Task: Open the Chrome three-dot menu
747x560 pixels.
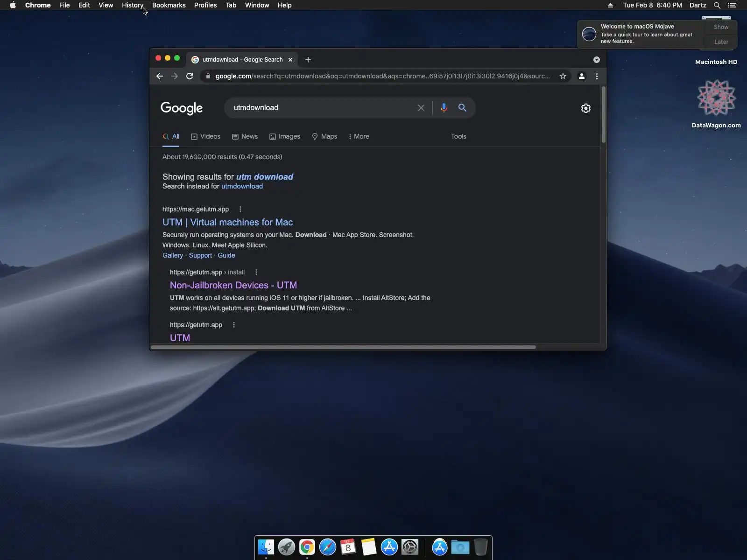Action: click(x=597, y=76)
